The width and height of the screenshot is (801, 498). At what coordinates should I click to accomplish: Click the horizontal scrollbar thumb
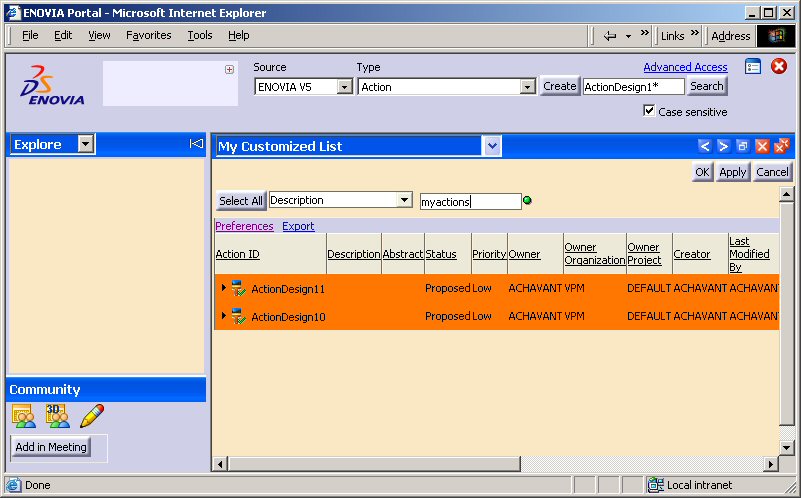click(x=374, y=464)
